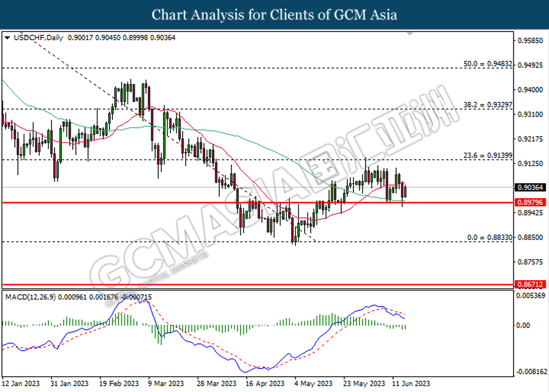Select the 38.2 = 0.93297 Fibonacci label
The width and height of the screenshot is (549, 392).
488,105
